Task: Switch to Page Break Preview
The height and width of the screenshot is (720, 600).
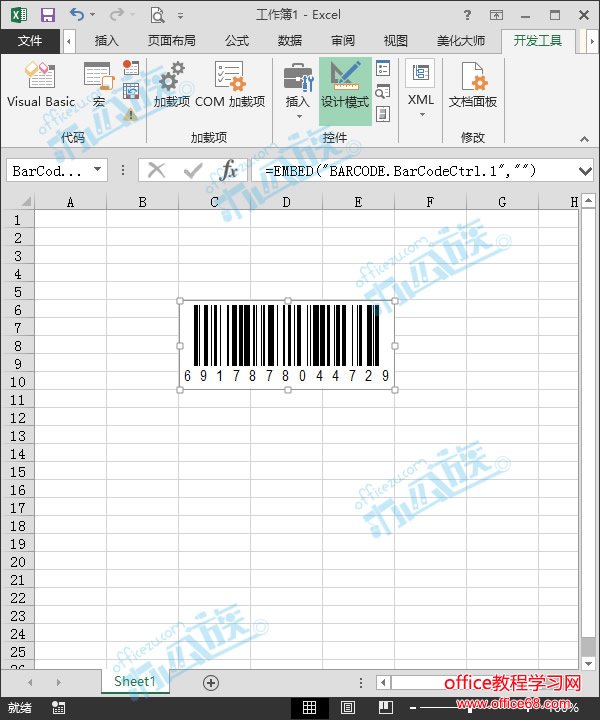Action: click(386, 708)
